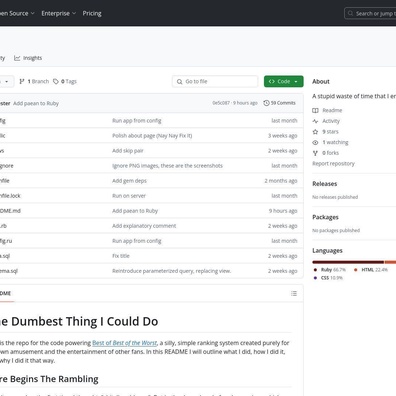View the 1 watching link
The width and height of the screenshot is (396, 396).
click(x=335, y=142)
